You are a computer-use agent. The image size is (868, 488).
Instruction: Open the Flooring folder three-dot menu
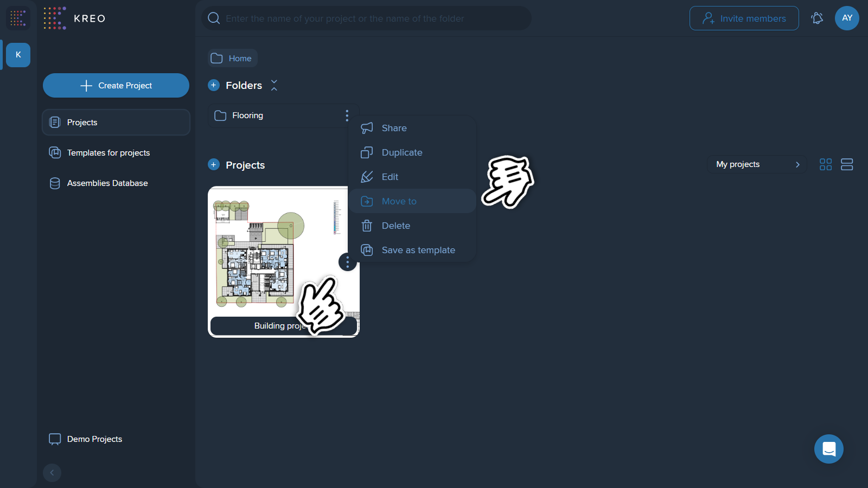pos(347,115)
